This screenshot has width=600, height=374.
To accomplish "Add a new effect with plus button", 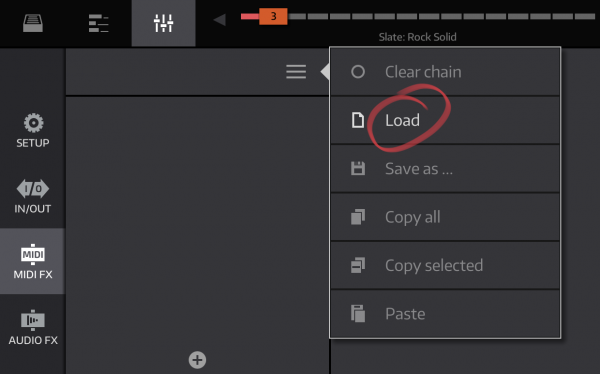I will tap(197, 360).
